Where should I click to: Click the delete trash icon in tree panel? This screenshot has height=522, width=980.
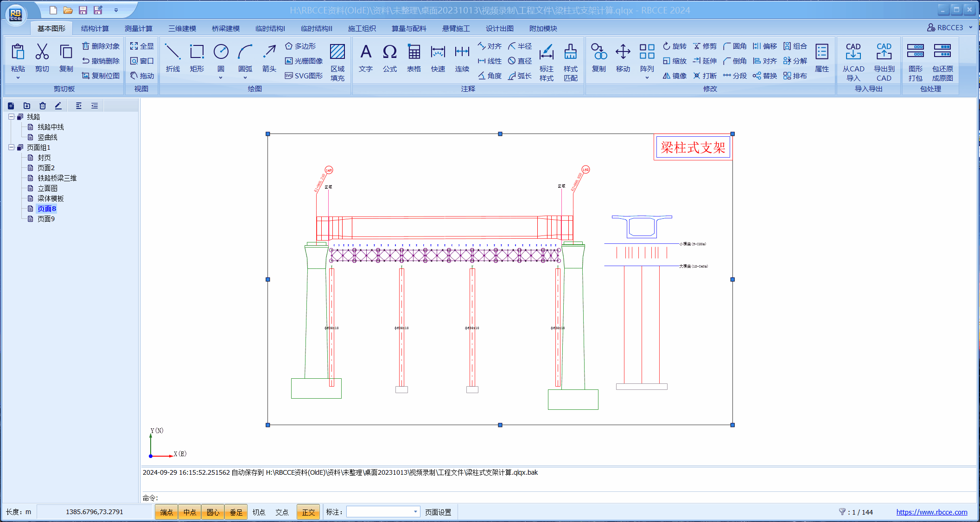[x=43, y=106]
